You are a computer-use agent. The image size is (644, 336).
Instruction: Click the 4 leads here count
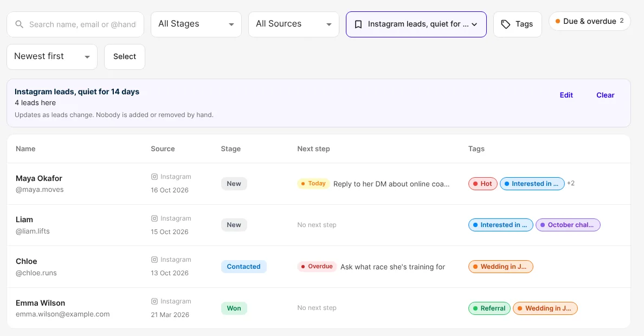[x=35, y=102]
